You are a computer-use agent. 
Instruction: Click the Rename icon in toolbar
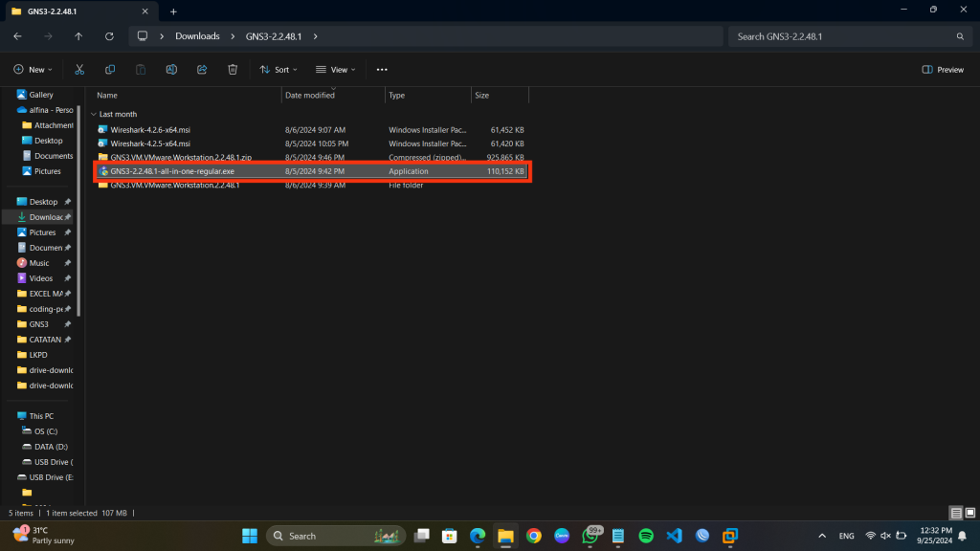(171, 70)
